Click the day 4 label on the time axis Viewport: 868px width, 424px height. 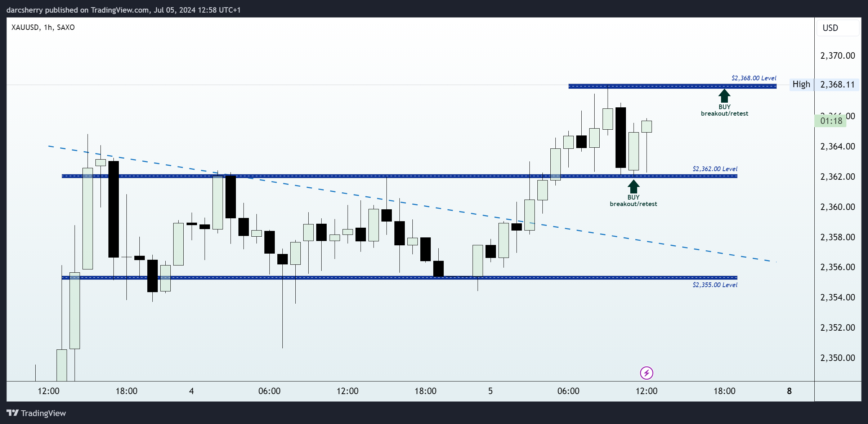[x=192, y=391]
